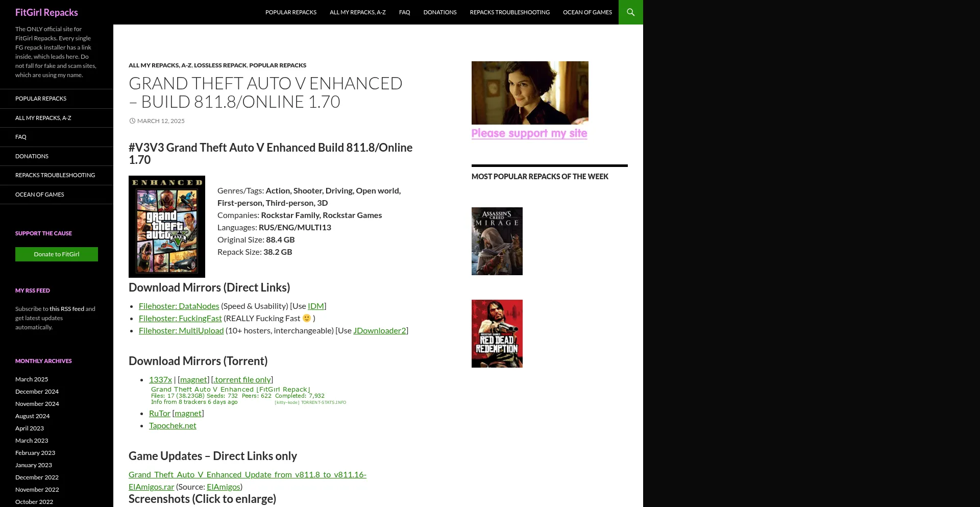Click the GTA V Enhanced cover image

coord(166,227)
